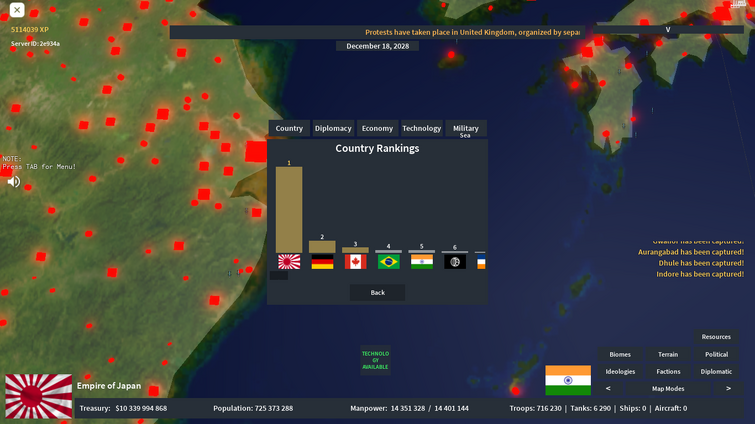The height and width of the screenshot is (424, 755).
Task: Click the rank 2 bar for Germany
Action: tap(322, 247)
